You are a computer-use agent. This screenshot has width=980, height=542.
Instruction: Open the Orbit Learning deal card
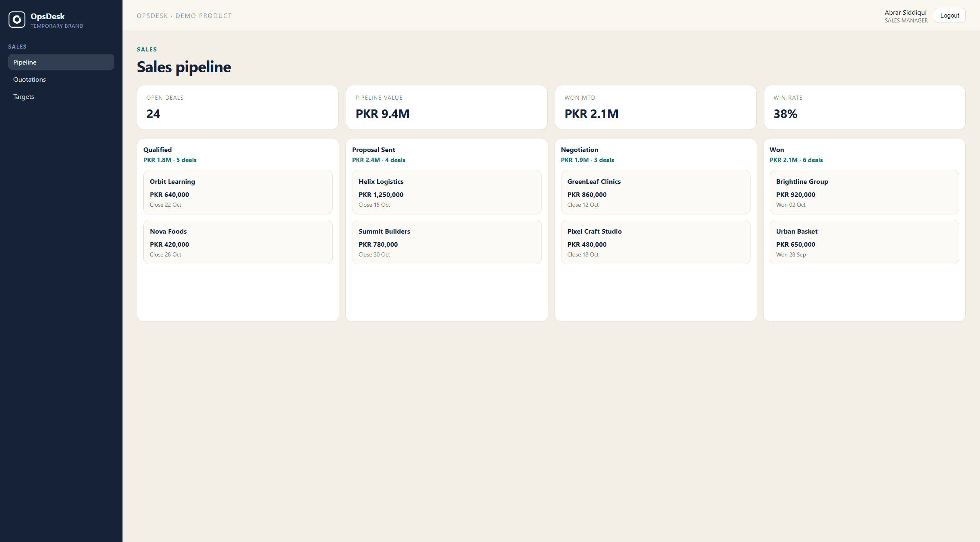[238, 192]
